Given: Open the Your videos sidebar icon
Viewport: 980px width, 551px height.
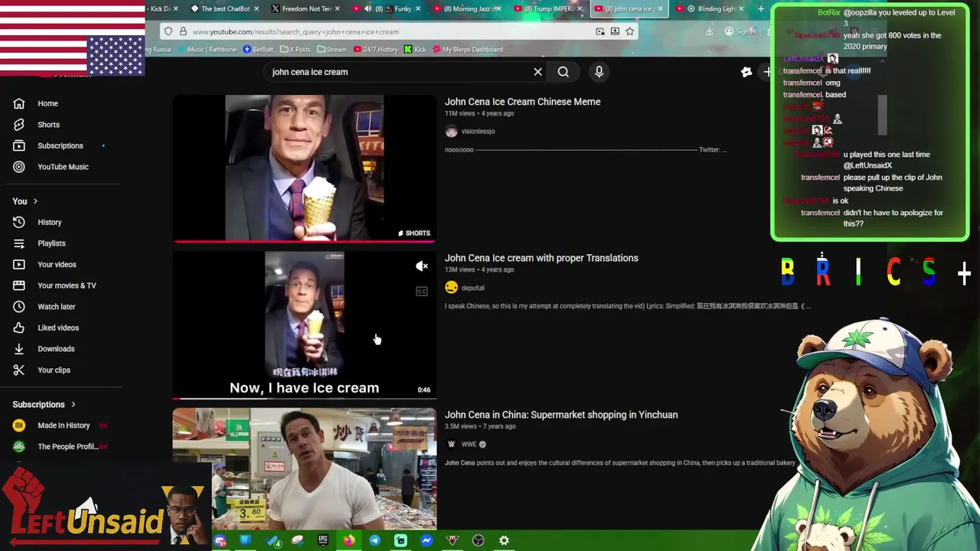Looking at the screenshot, I should (19, 264).
